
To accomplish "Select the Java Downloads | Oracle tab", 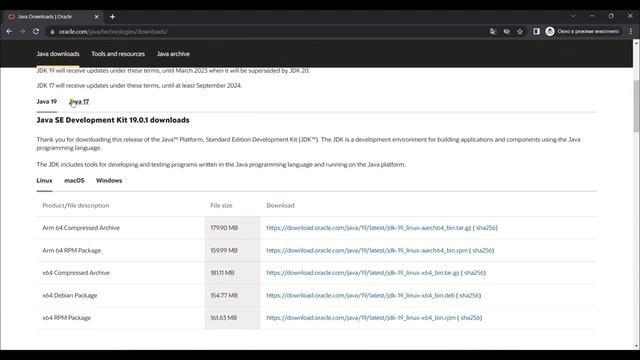I will [53, 17].
